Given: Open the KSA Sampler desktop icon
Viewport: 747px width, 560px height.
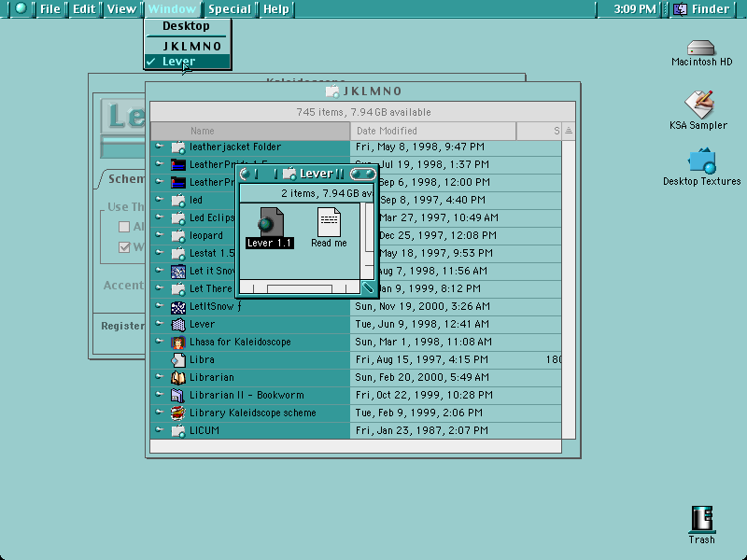Looking at the screenshot, I should pos(698,104).
